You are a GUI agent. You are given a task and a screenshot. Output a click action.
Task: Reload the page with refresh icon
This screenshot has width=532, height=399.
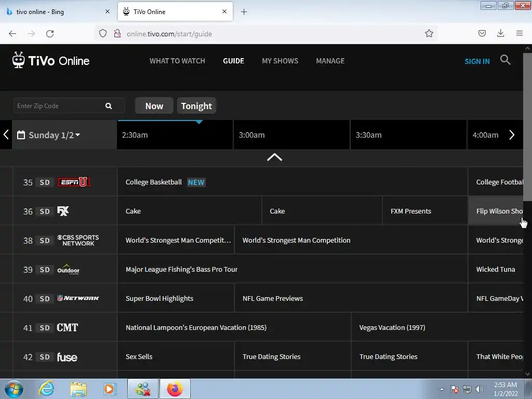pyautogui.click(x=50, y=34)
